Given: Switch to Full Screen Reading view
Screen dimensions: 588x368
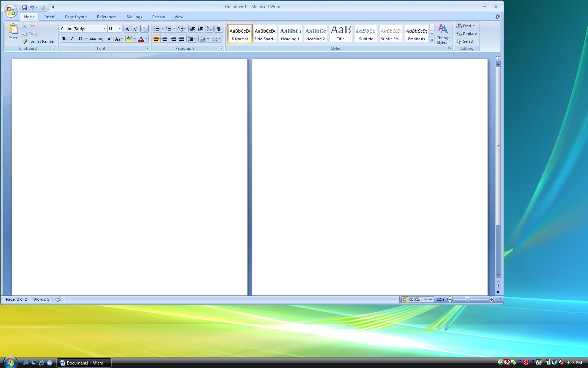Looking at the screenshot, I should click(x=411, y=299).
